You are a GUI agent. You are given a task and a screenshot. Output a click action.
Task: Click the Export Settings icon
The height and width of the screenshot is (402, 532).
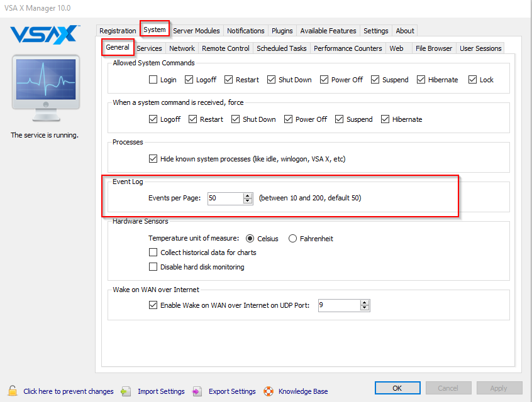[x=197, y=391]
